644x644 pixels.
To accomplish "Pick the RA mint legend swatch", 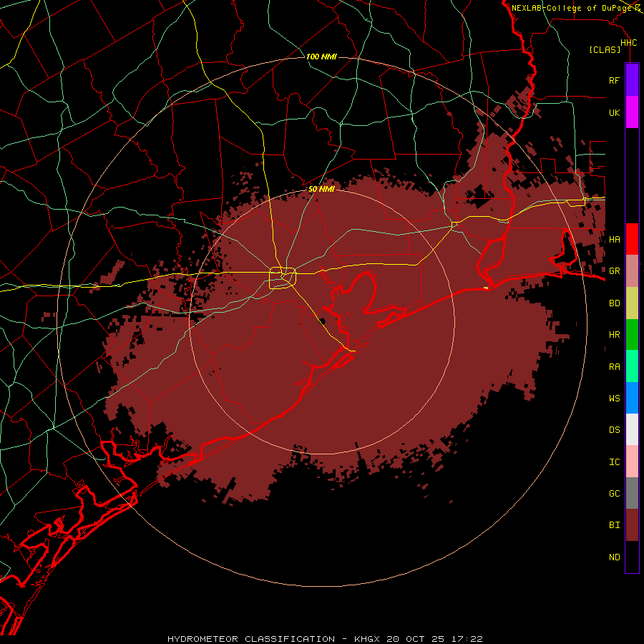I will [x=632, y=366].
